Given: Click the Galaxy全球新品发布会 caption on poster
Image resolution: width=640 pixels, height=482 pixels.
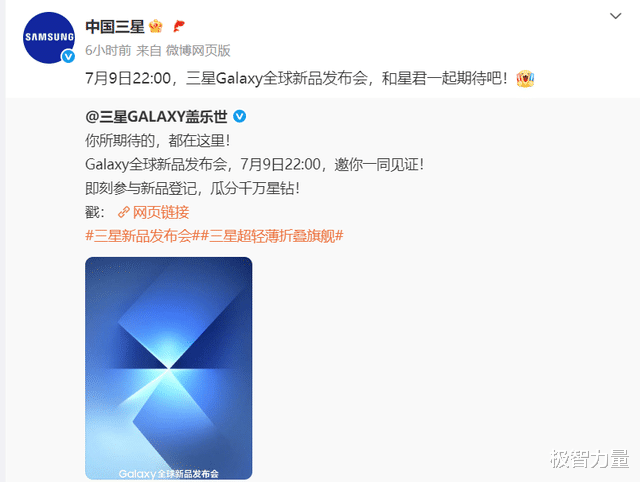Looking at the screenshot, I should 169,474.
